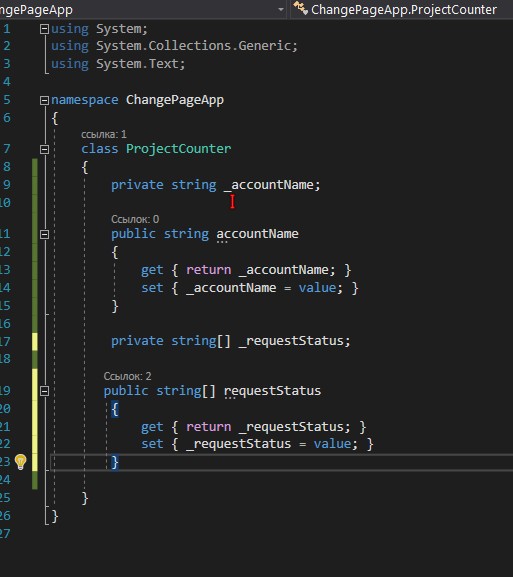This screenshot has height=577, width=513.
Task: Click the 'set' keyword in accountName property
Action: 152,288
